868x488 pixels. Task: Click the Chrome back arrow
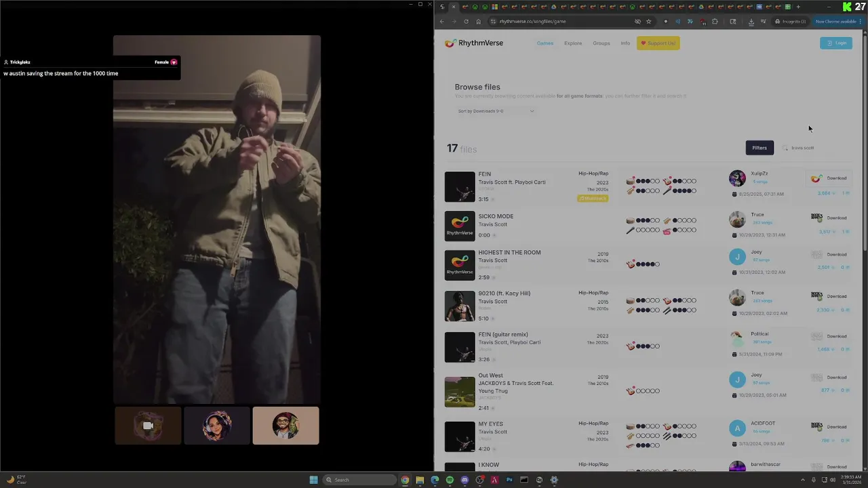pyautogui.click(x=442, y=21)
